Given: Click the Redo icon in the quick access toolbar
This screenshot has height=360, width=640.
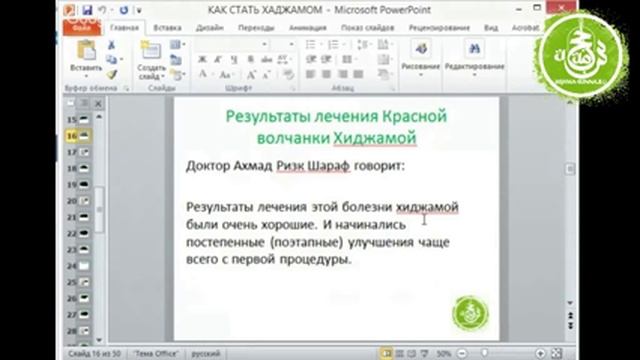Looking at the screenshot, I should 124,10.
